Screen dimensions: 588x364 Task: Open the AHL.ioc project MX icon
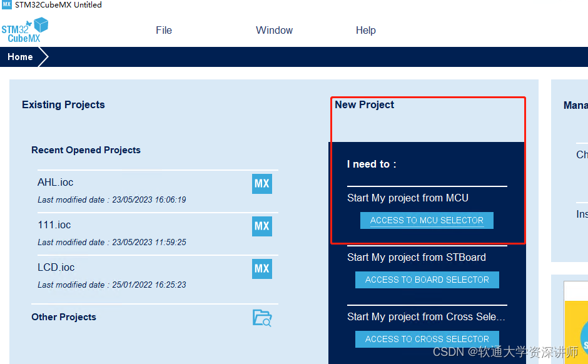click(x=261, y=184)
